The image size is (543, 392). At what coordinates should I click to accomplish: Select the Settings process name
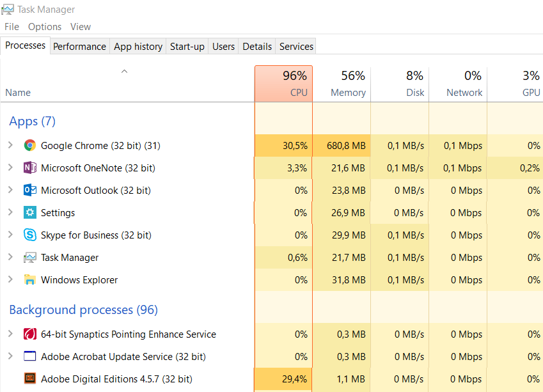pyautogui.click(x=58, y=212)
